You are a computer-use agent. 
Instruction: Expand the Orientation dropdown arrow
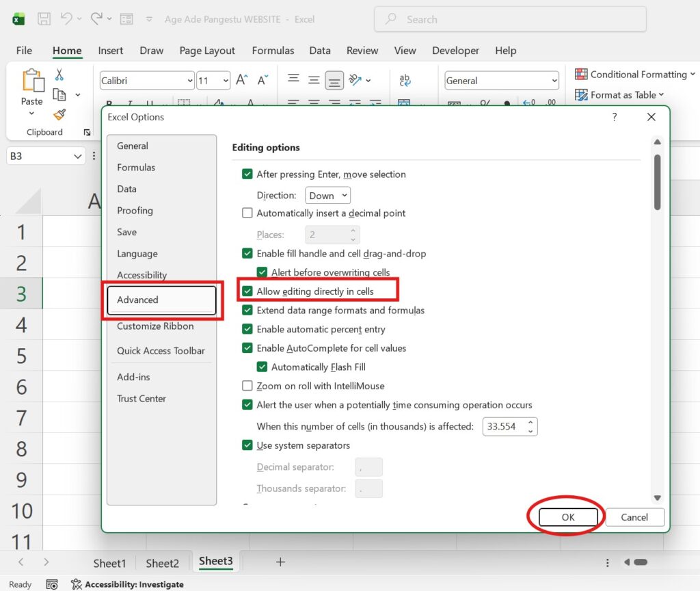368,81
